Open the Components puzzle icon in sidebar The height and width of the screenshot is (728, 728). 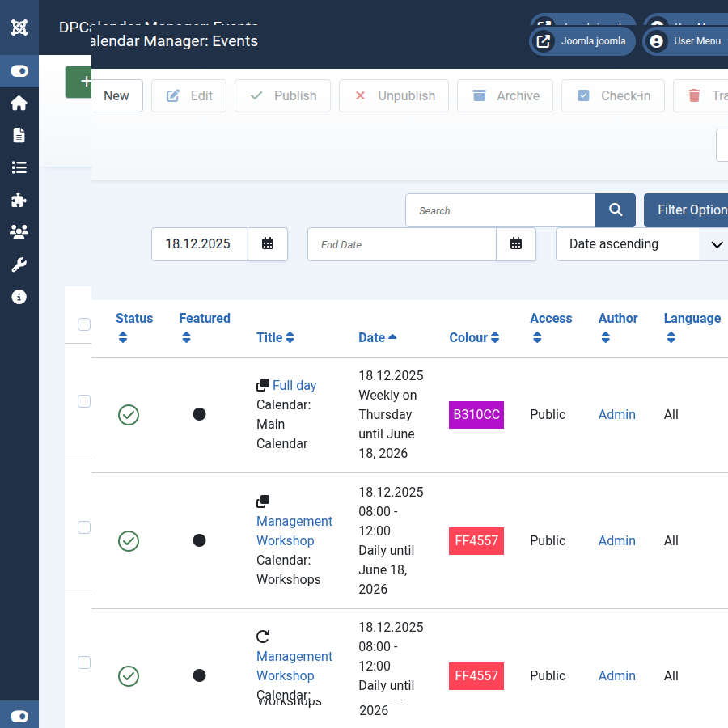click(19, 200)
